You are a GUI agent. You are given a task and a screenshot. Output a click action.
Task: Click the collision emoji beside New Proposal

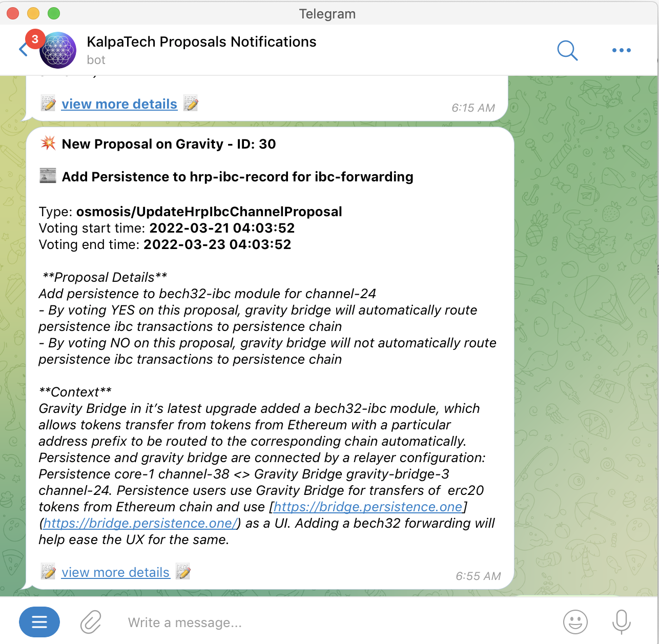click(x=48, y=143)
